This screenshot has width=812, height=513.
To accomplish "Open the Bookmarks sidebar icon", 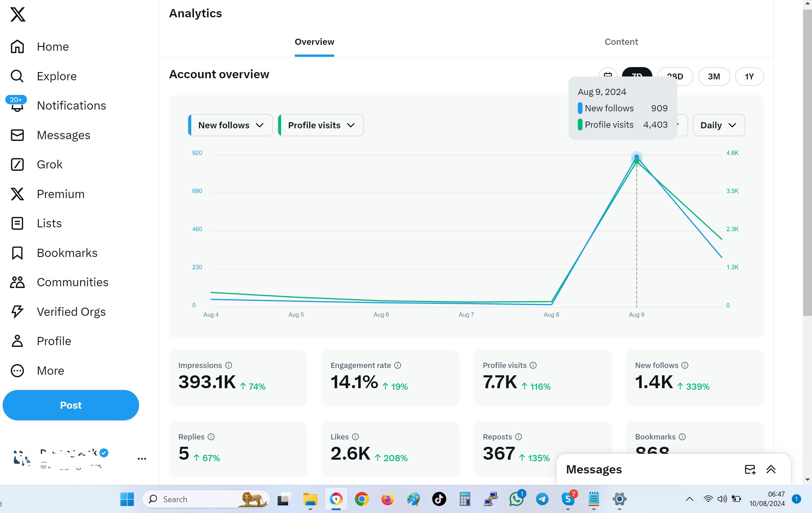I will tap(17, 253).
